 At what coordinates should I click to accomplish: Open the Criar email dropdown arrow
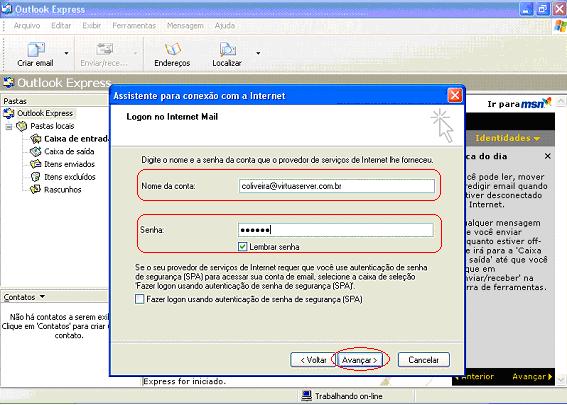click(66, 54)
